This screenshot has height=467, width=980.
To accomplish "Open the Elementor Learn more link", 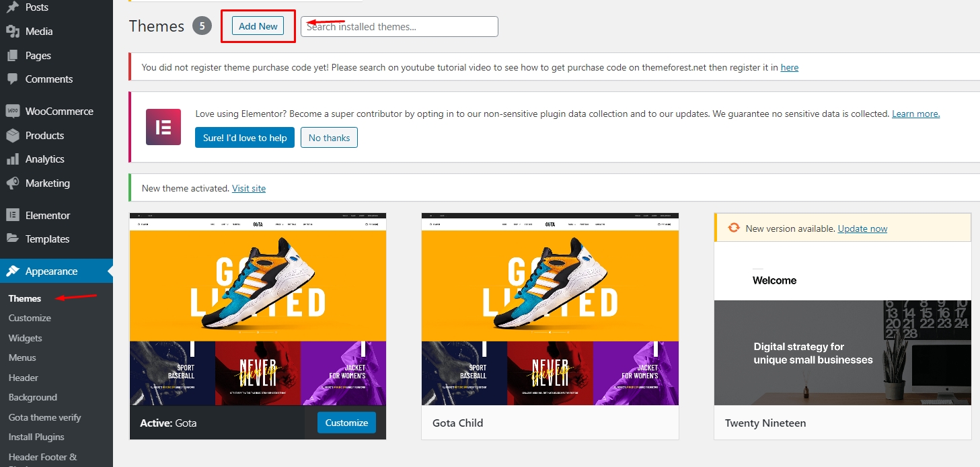I will click(x=915, y=114).
